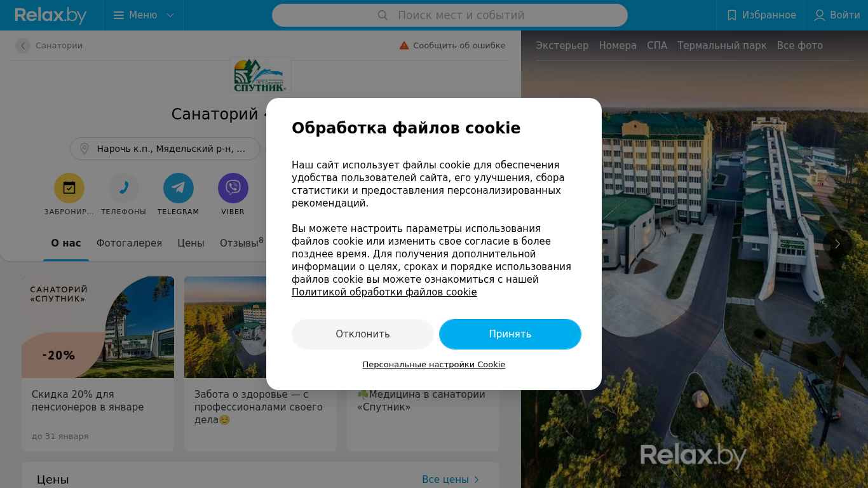Click the address location field
This screenshot has height=488, width=868.
pos(165,149)
